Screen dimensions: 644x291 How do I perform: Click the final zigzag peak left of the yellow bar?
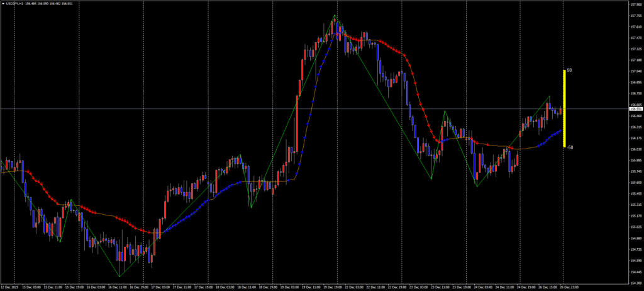click(549, 96)
